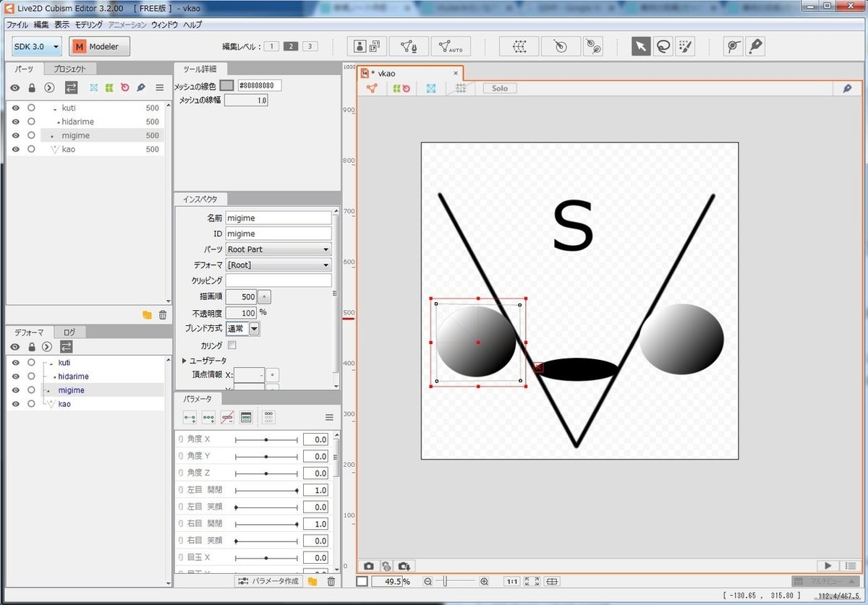Toggle eye icon for kao in Deformer panel
The height and width of the screenshot is (605, 868).
(15, 403)
